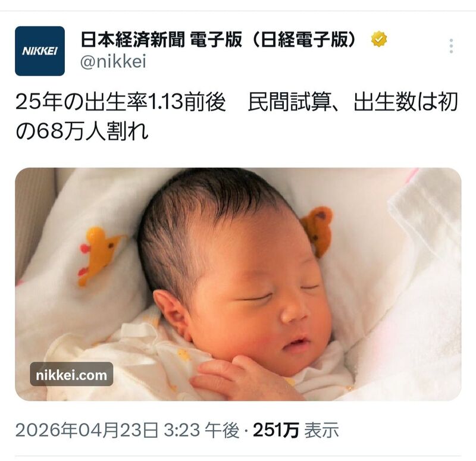Click the 3:23 午後 post time
476x461 pixels.
201,430
